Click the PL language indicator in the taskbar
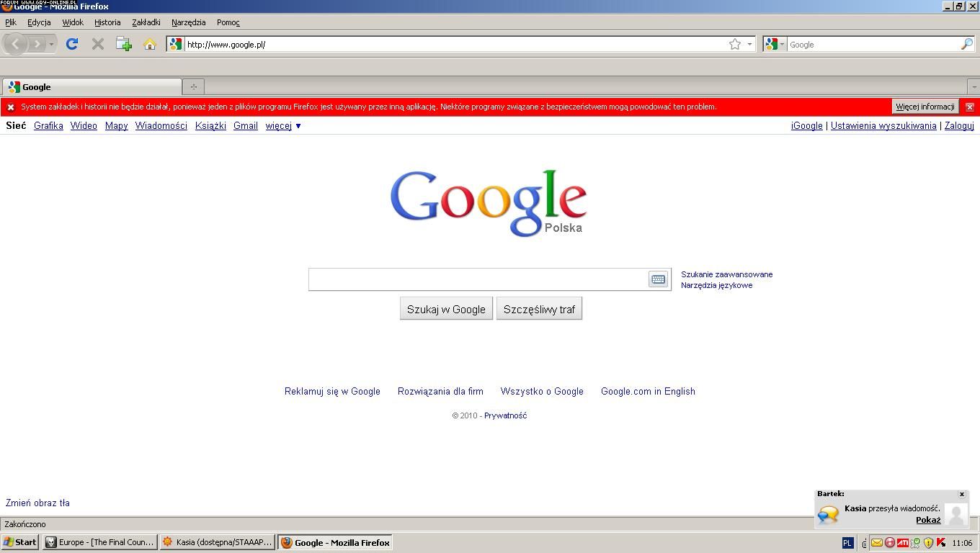This screenshot has height=553, width=980. [x=847, y=543]
